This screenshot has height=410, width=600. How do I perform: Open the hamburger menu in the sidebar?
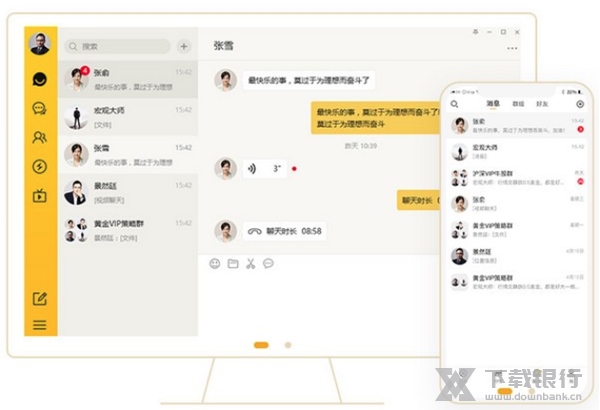[40, 325]
